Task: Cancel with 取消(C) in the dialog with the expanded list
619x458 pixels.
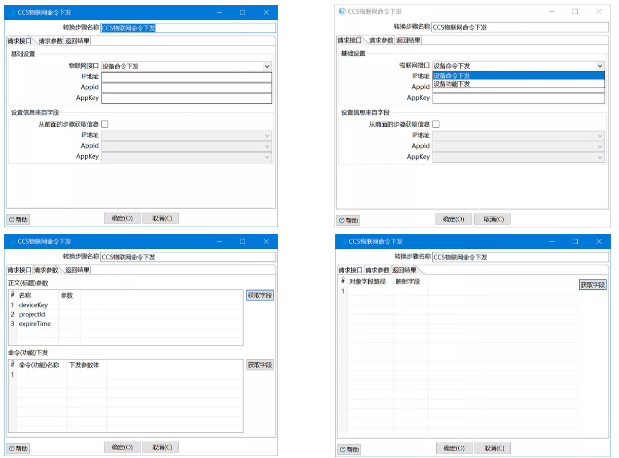Action: [488, 218]
